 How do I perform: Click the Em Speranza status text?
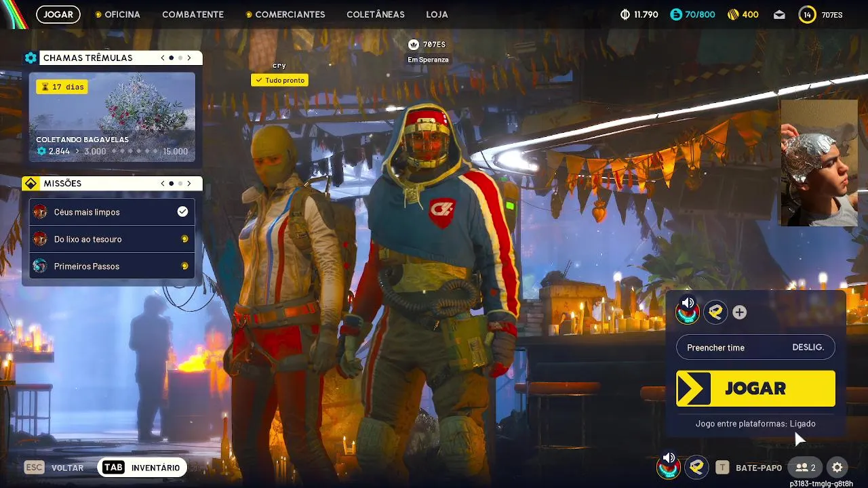pos(428,60)
